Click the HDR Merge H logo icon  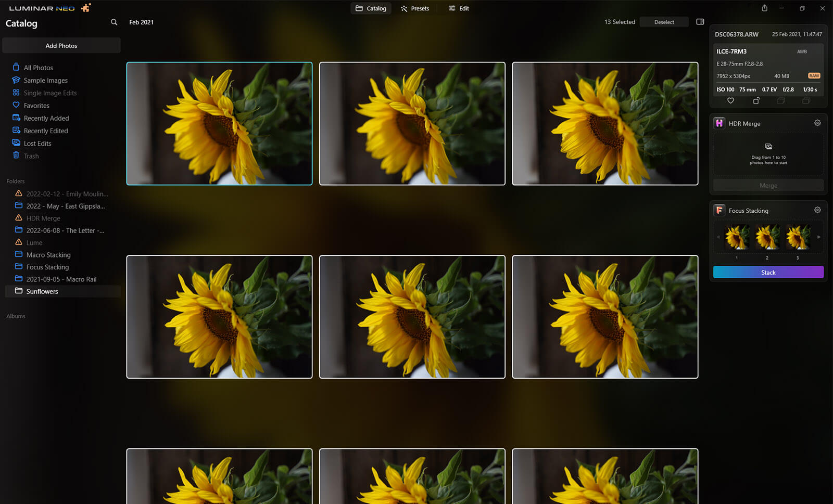pyautogui.click(x=719, y=123)
